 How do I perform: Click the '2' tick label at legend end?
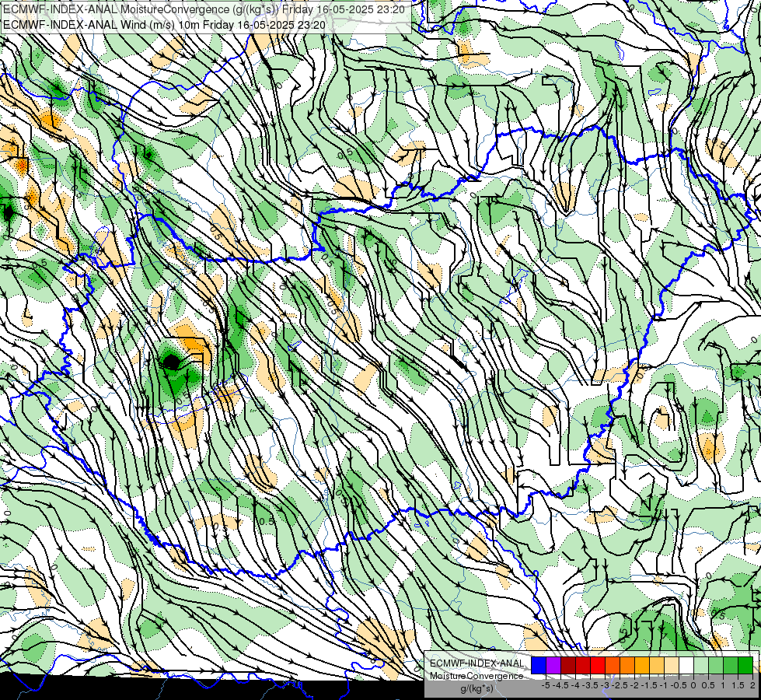tap(752, 685)
